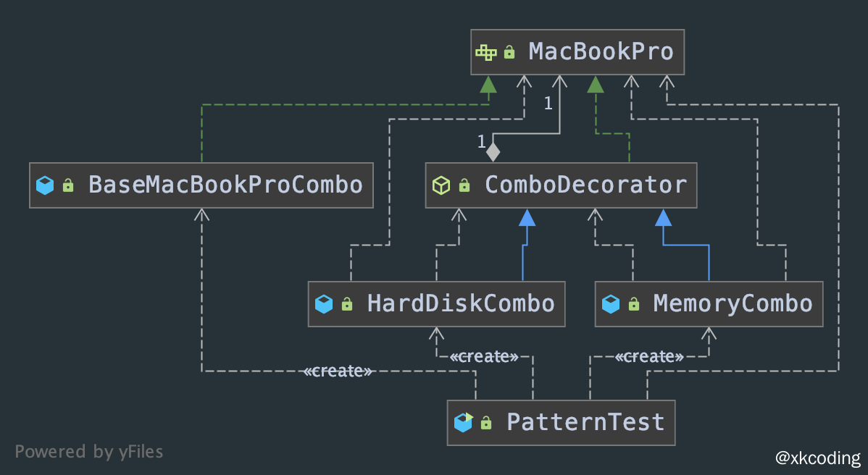
Task: Click the «create» label near MemoryCombo
Action: [648, 356]
